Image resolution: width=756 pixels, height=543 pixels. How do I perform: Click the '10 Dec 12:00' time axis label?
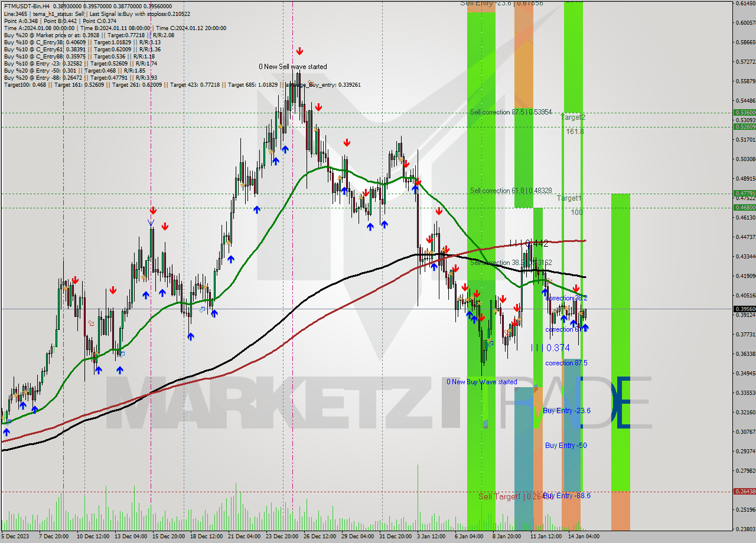coord(92,537)
